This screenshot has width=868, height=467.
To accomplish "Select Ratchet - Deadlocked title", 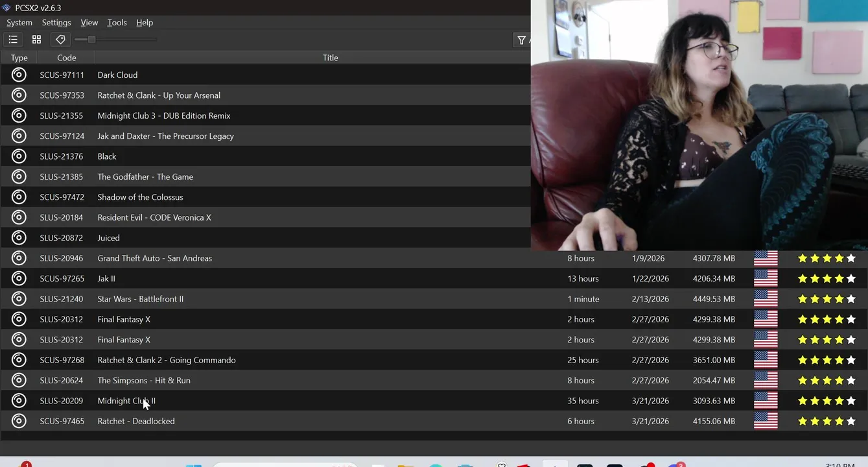I will click(x=136, y=421).
